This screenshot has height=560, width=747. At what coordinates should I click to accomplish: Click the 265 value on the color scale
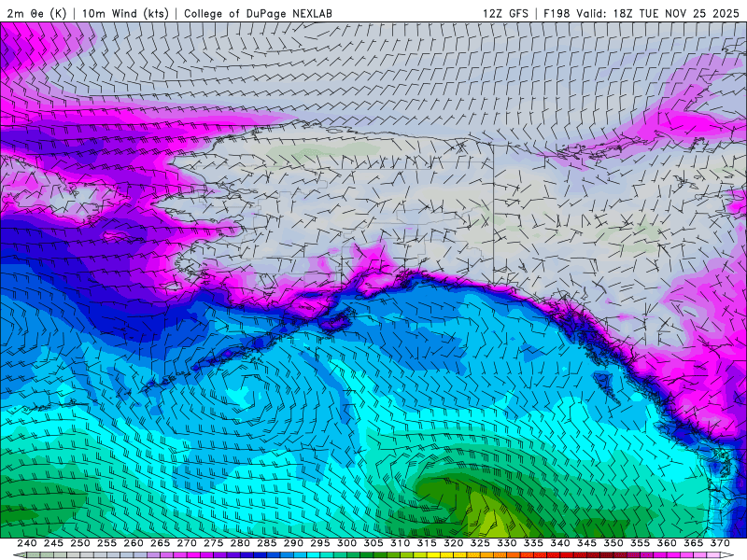point(160,543)
